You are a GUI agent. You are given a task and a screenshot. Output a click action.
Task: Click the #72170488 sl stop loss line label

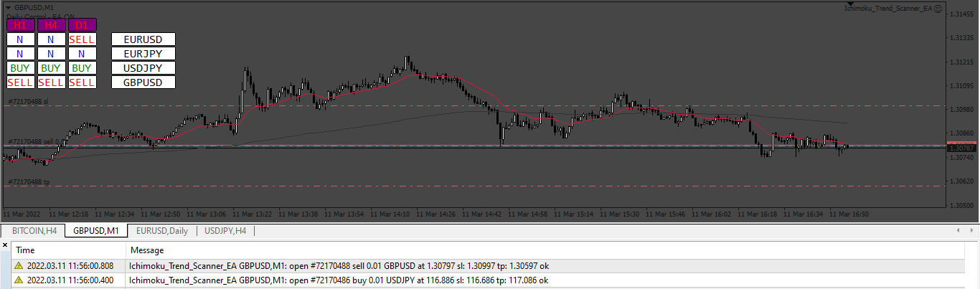(28, 102)
